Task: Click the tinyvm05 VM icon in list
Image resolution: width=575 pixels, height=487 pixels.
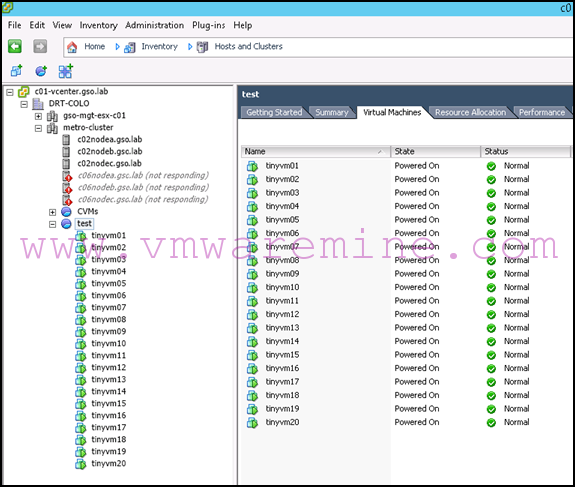Action: (x=252, y=220)
